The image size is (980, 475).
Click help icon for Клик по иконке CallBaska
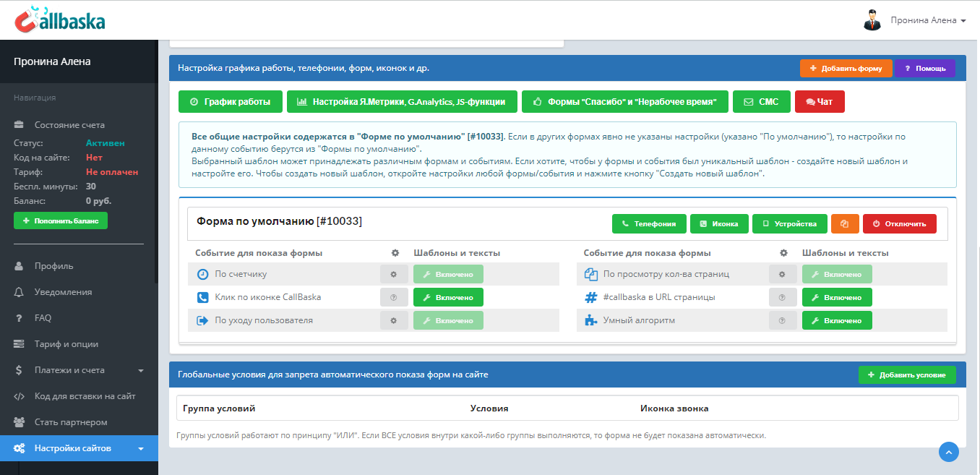click(394, 297)
